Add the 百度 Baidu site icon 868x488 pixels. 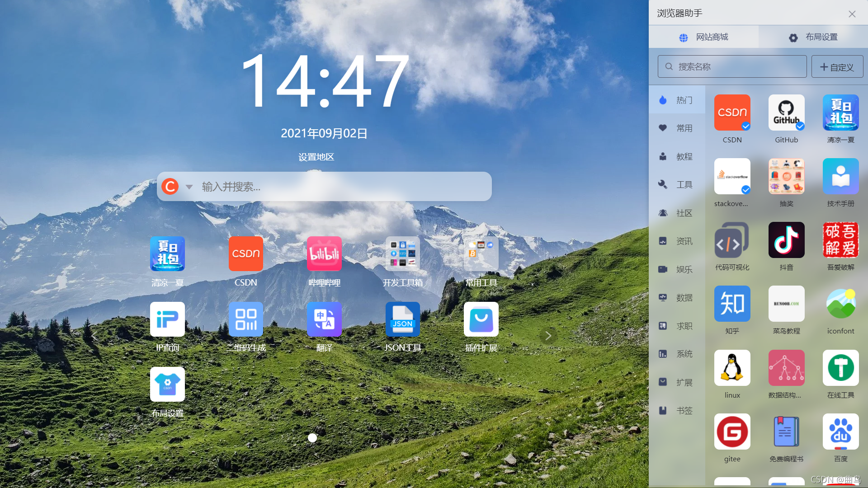(840, 432)
